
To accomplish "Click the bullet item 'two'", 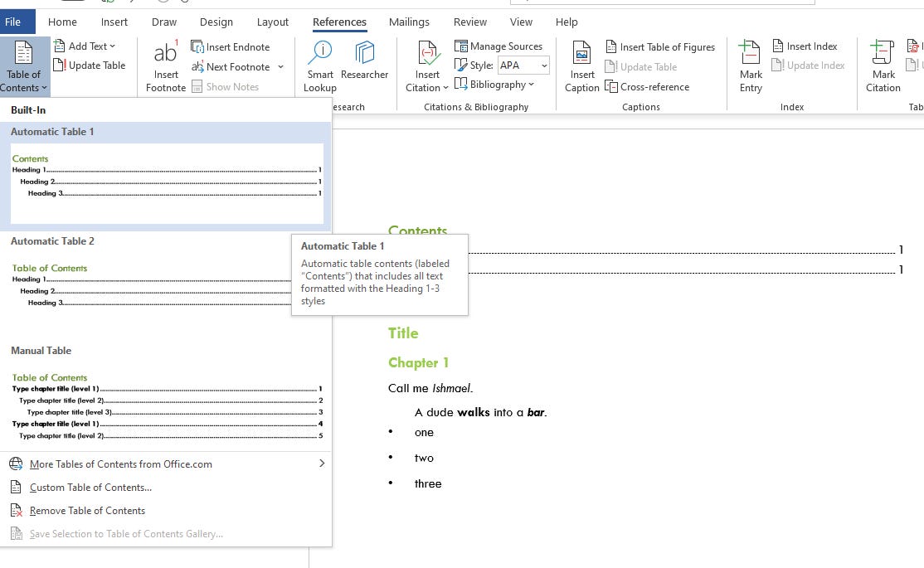I will tap(424, 458).
